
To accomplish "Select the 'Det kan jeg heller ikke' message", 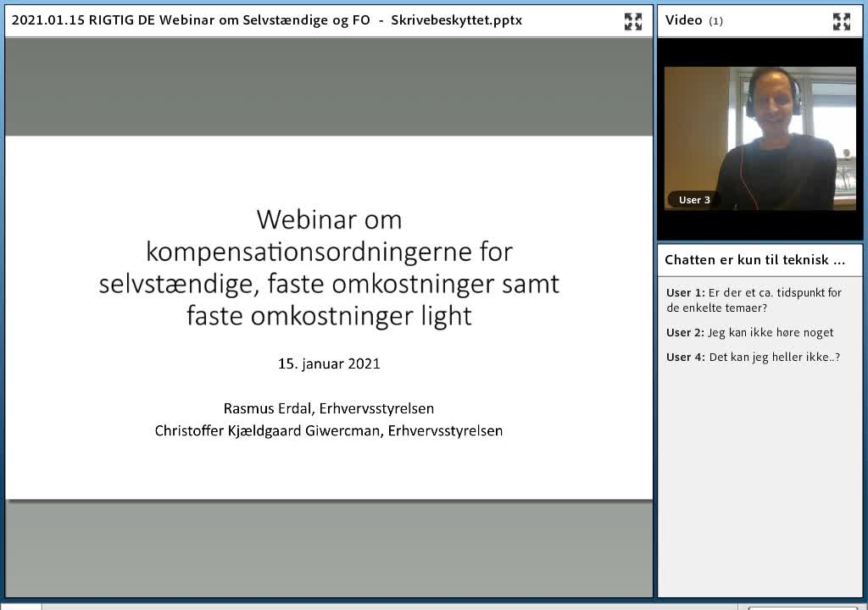I will click(774, 358).
